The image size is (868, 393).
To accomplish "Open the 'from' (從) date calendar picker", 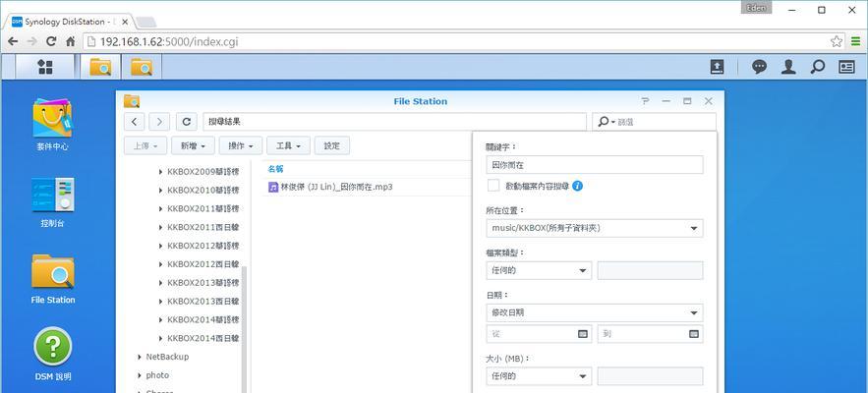I will point(582,334).
